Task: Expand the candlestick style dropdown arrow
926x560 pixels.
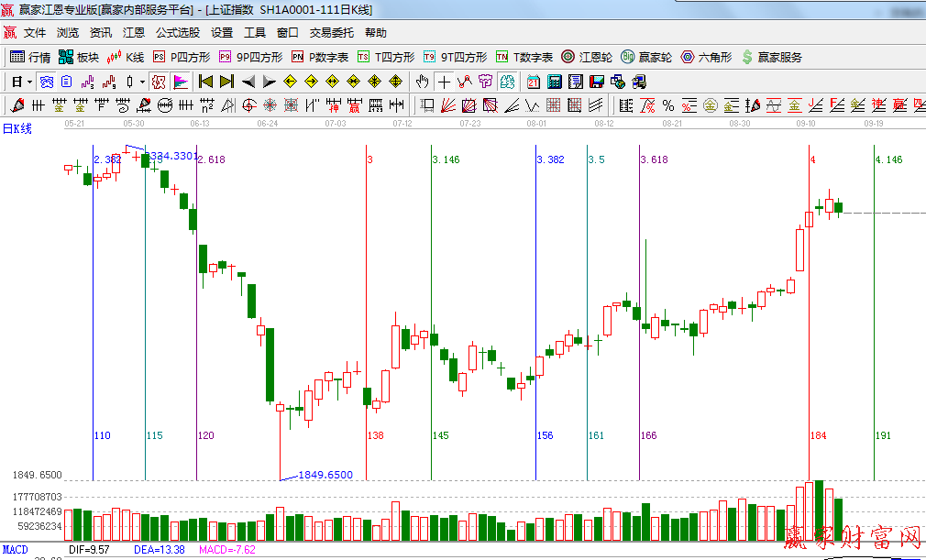Action: [x=142, y=82]
